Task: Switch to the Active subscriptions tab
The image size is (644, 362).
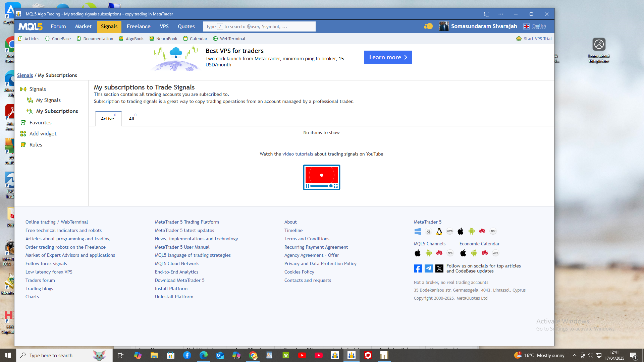Action: click(x=108, y=119)
